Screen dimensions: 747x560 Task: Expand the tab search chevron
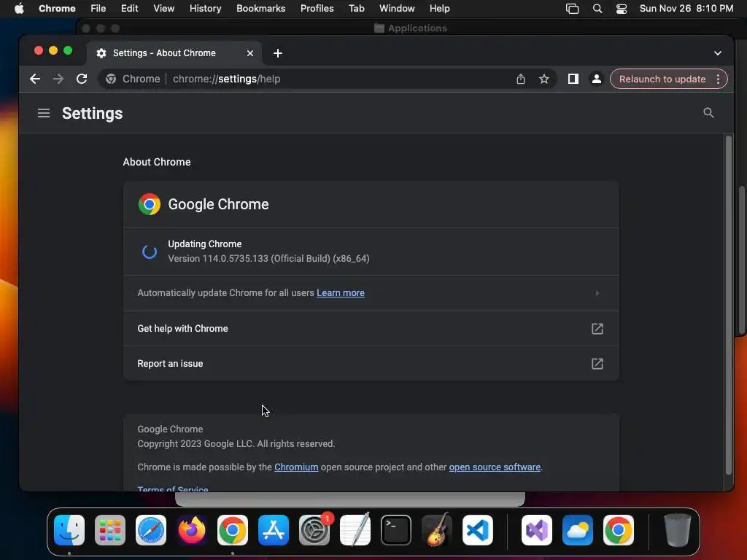click(x=718, y=53)
